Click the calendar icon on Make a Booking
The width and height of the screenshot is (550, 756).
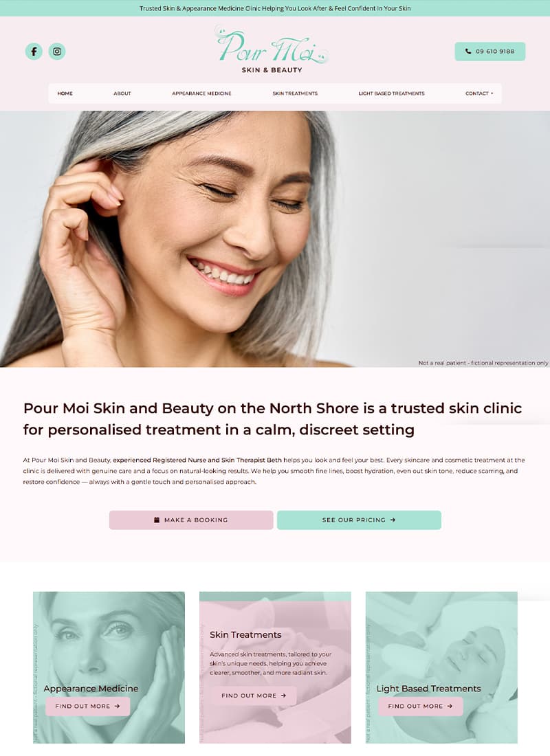pos(157,520)
